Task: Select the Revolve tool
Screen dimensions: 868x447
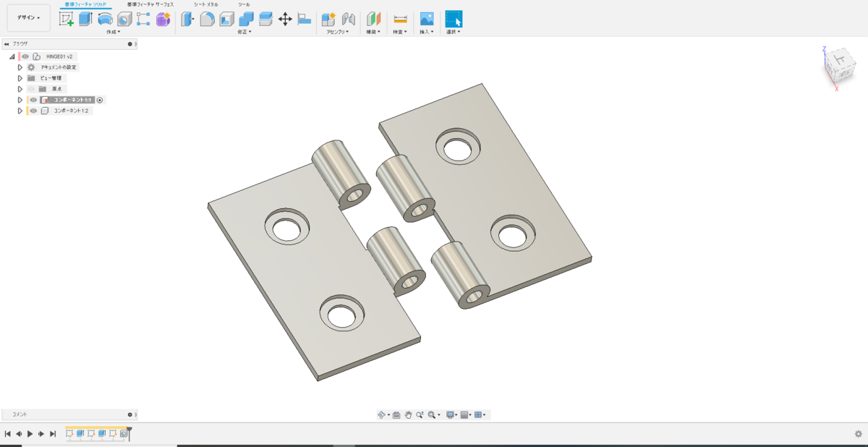Action: tap(105, 20)
